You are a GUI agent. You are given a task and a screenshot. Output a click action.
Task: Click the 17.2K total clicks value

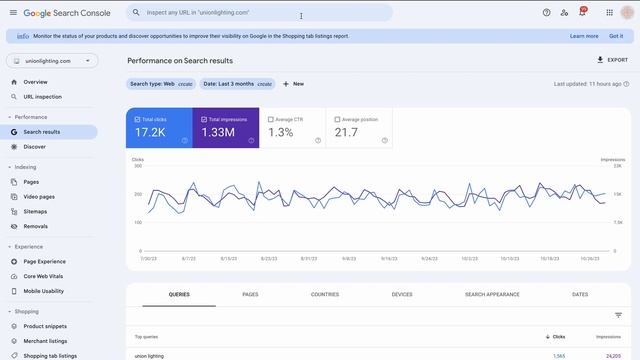pyautogui.click(x=150, y=132)
